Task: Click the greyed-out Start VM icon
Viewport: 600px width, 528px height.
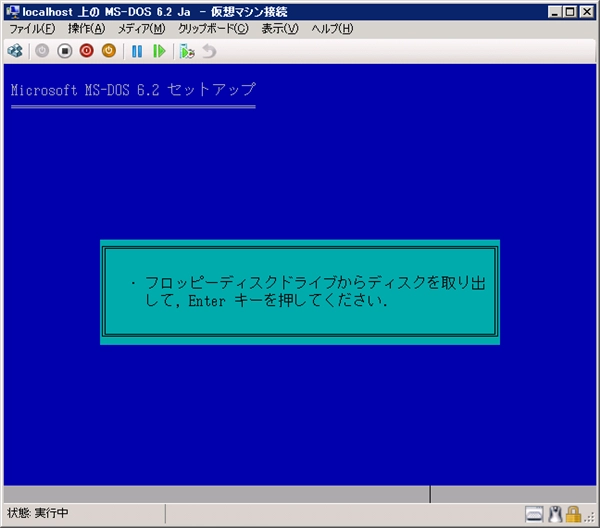Action: pos(42,51)
